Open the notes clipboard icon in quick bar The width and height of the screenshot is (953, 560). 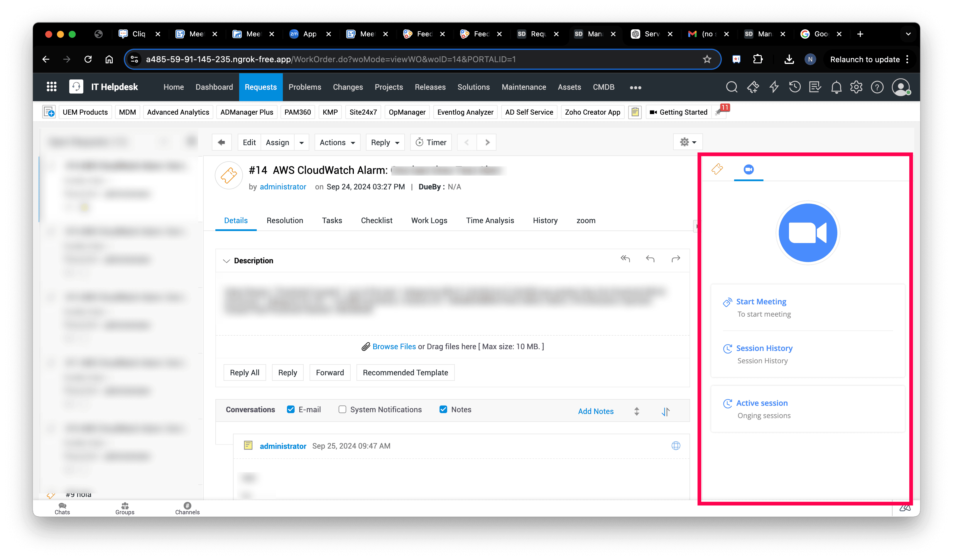[x=635, y=112]
